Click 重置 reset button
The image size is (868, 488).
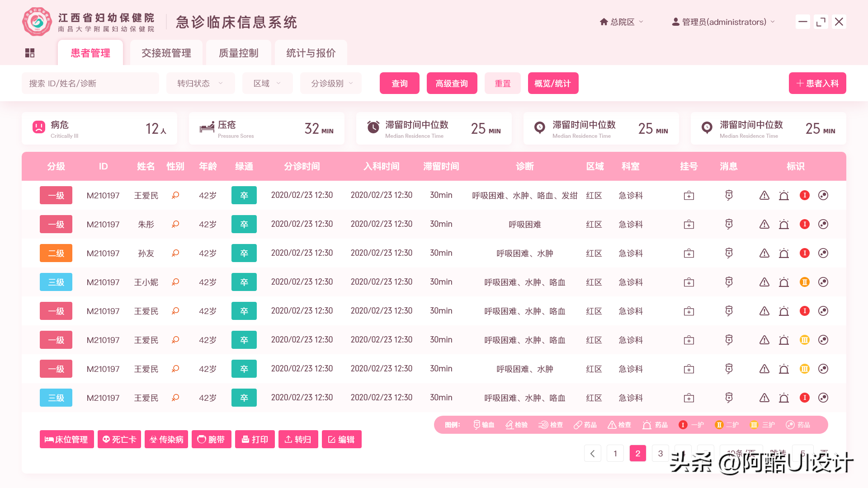[503, 83]
